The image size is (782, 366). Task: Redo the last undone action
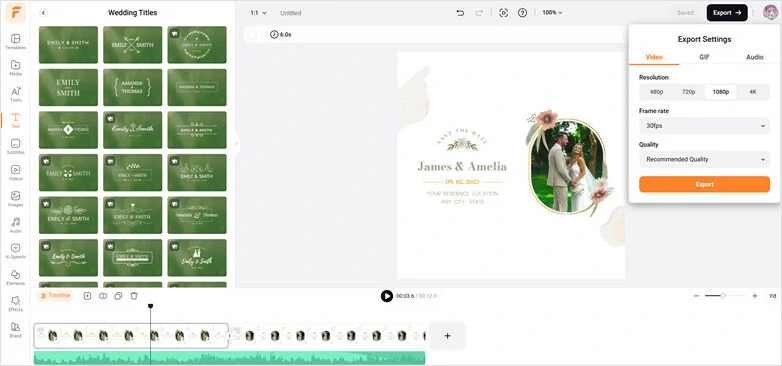point(479,13)
